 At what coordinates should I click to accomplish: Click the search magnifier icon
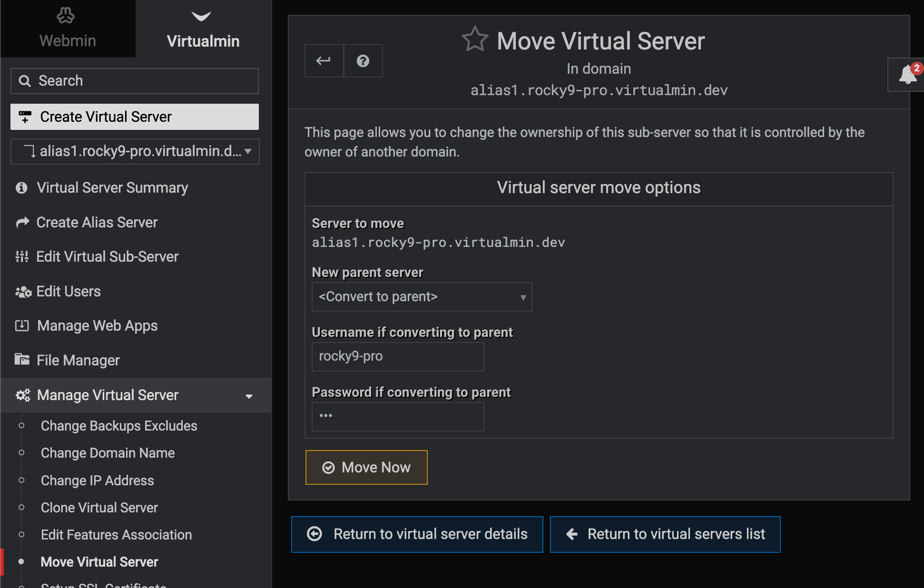click(25, 81)
